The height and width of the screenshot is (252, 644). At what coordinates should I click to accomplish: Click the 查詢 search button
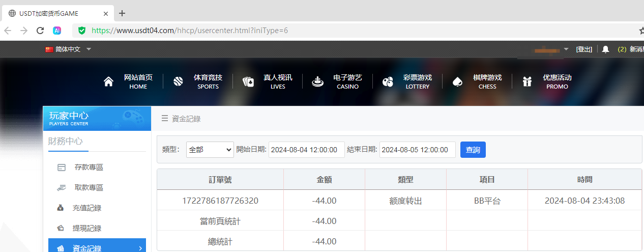473,150
